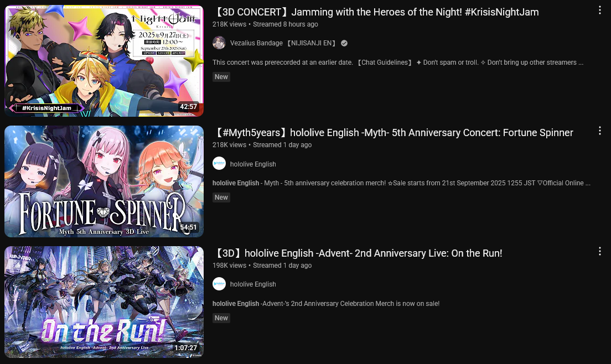Image resolution: width=611 pixels, height=364 pixels.
Task: Click the verified badge next to Vezalius Bandage
Action: click(x=344, y=43)
